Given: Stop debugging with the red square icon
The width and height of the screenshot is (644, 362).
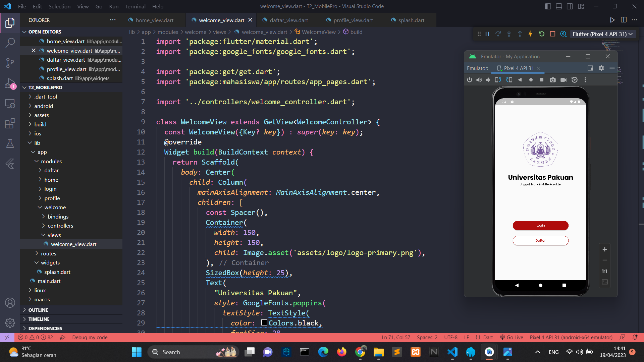Looking at the screenshot, I should click(552, 34).
